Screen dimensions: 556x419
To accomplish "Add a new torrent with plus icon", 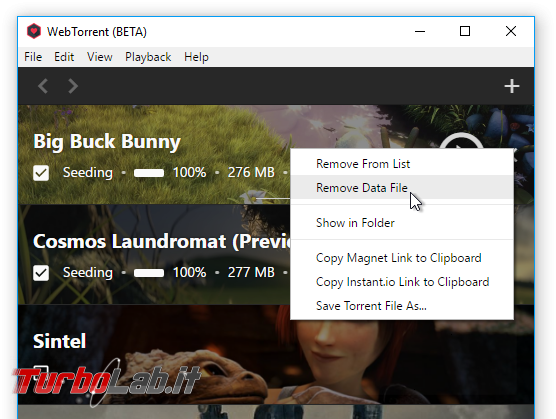I will pos(512,86).
